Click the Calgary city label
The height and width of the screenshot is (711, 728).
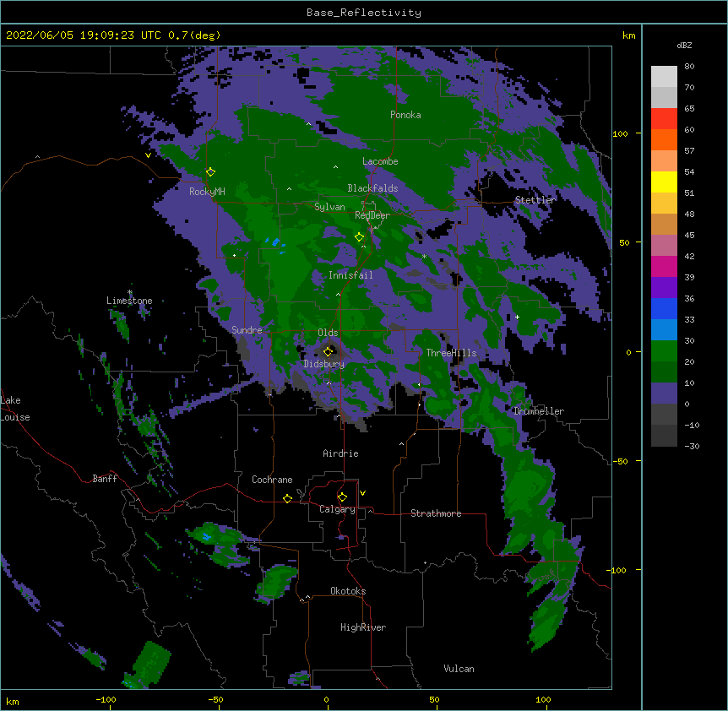(x=337, y=509)
